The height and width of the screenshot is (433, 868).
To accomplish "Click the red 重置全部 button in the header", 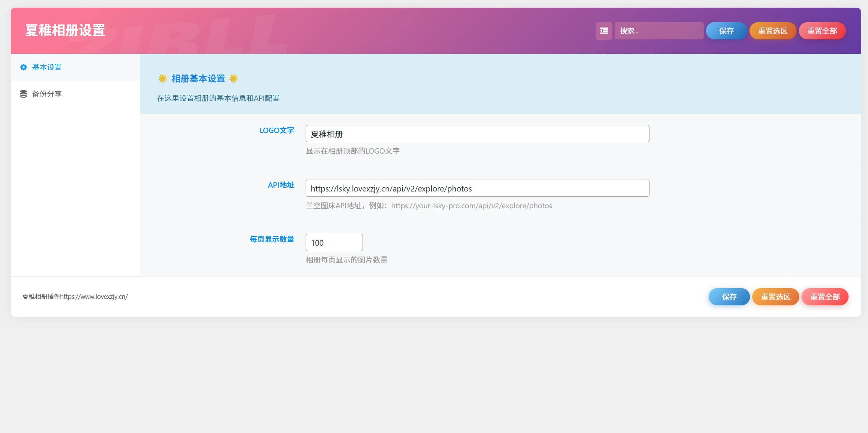I will click(x=822, y=31).
